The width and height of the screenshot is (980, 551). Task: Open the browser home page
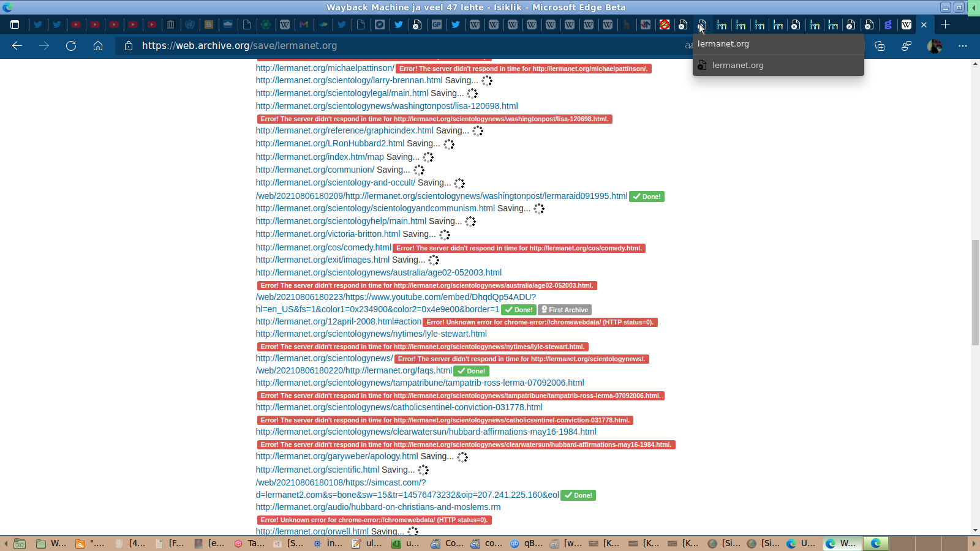98,46
